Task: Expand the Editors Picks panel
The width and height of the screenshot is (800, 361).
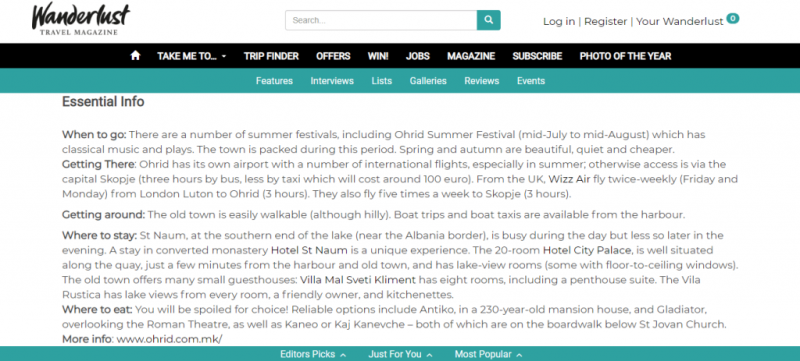Action: click(313, 354)
